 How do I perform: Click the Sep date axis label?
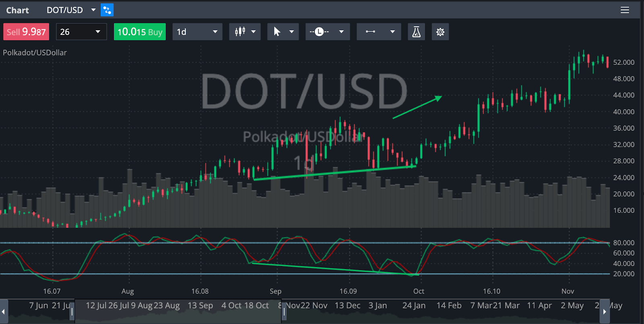(275, 291)
